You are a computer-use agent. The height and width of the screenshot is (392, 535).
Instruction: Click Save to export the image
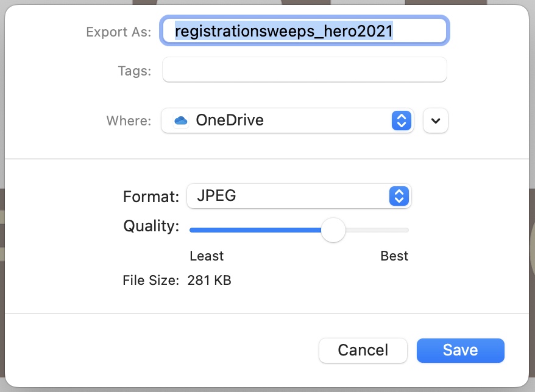[460, 350]
